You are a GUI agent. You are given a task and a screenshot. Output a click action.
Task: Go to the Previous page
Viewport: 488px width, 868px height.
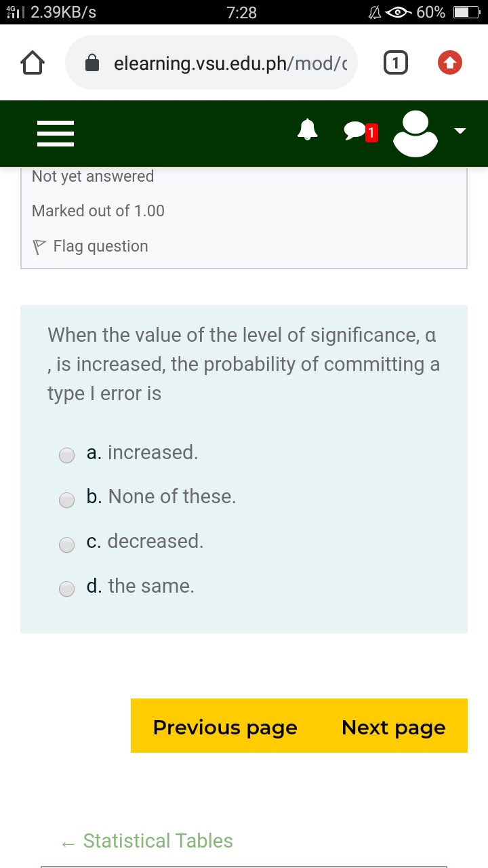pos(225,726)
